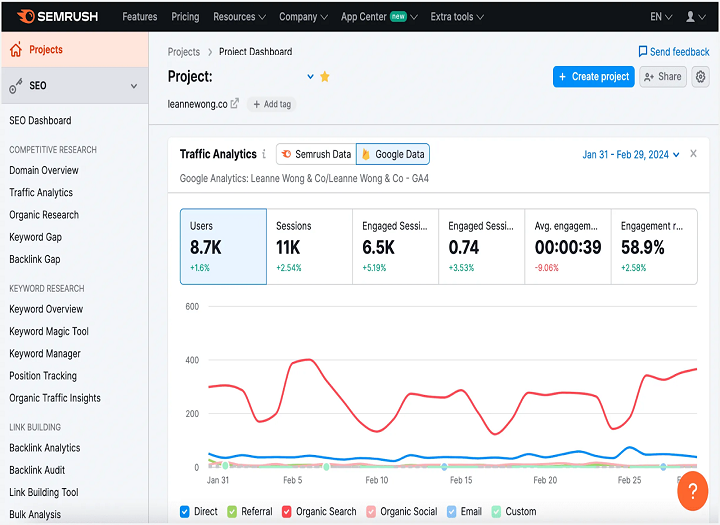Image resolution: width=720 pixels, height=525 pixels.
Task: Click the Traffic Analytics info icon
Action: coord(264,154)
